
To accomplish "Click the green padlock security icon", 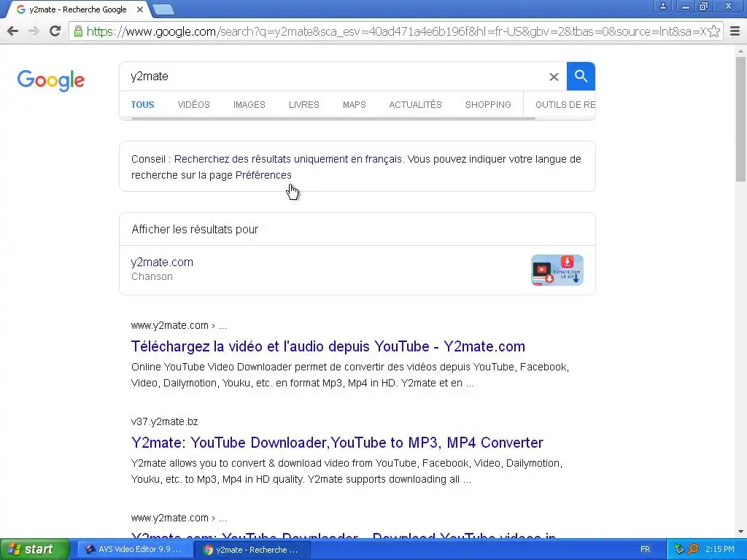I will (x=78, y=31).
